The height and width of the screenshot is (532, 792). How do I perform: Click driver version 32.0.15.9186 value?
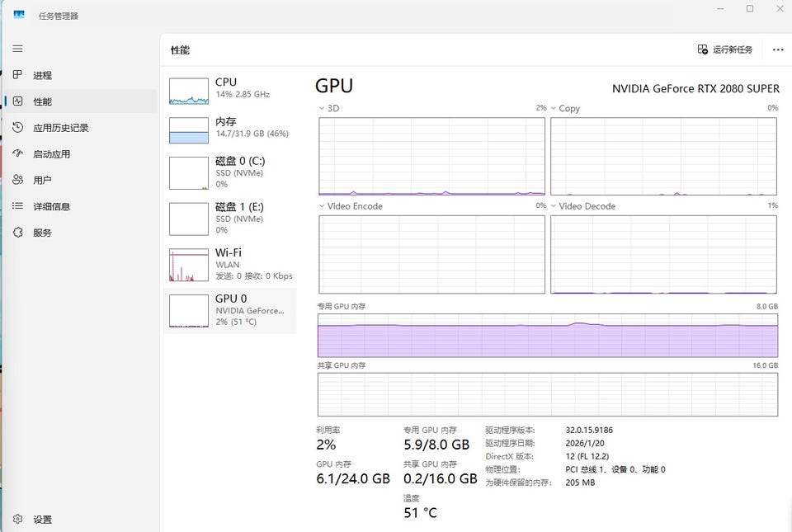589,430
